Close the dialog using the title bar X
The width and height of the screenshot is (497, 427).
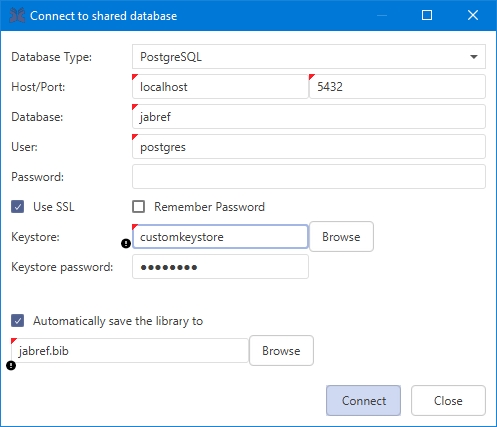[473, 15]
